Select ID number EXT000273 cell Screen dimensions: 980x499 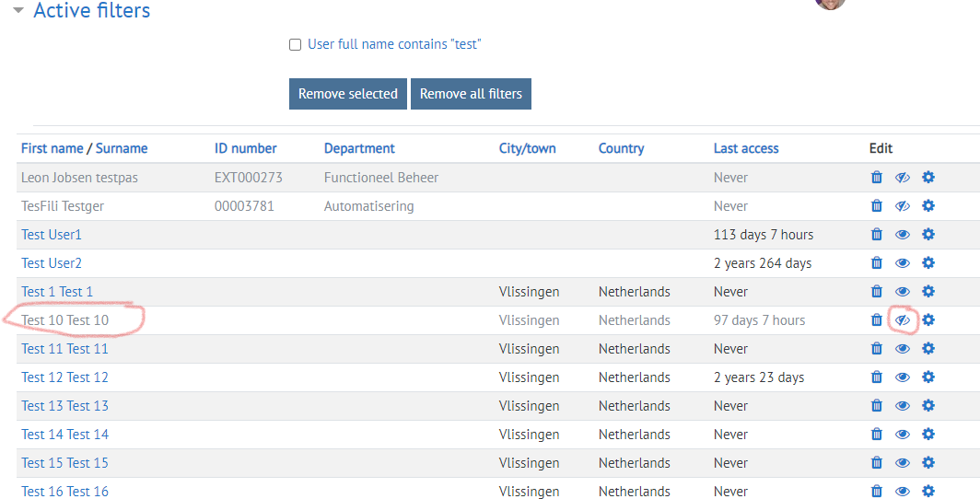click(x=248, y=178)
